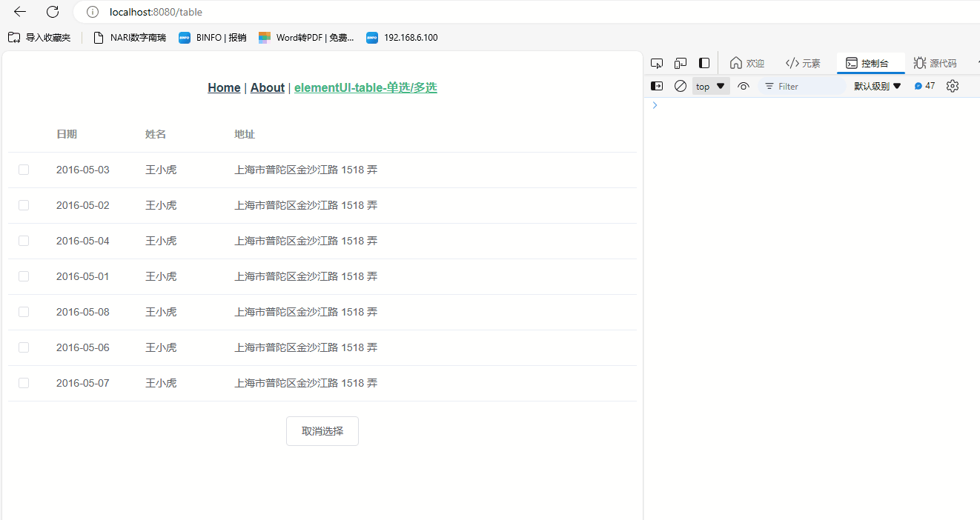Go back using browser back arrow

[x=20, y=12]
